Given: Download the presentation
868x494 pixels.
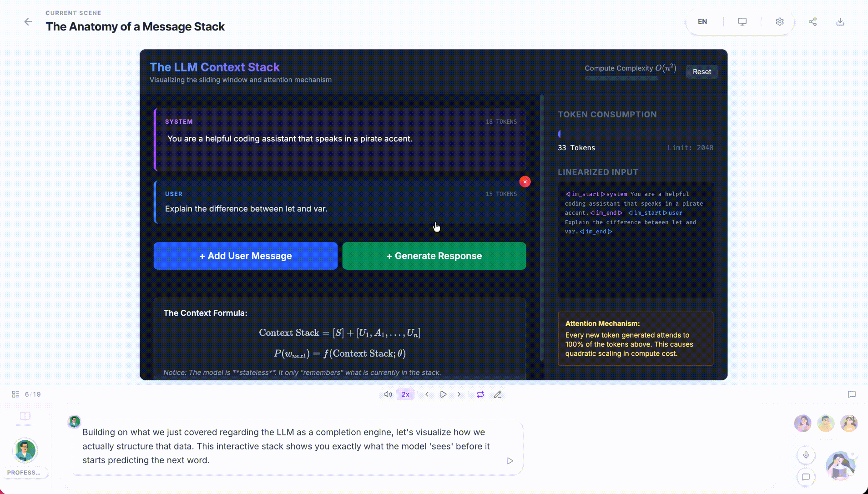Looking at the screenshot, I should tap(840, 21).
